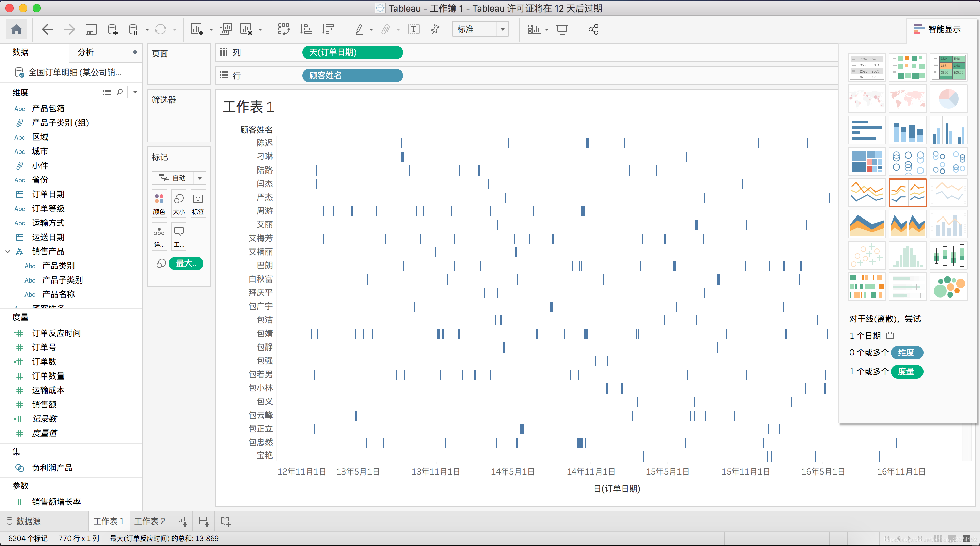Select the 负利润产品 set

pyautogui.click(x=52, y=468)
